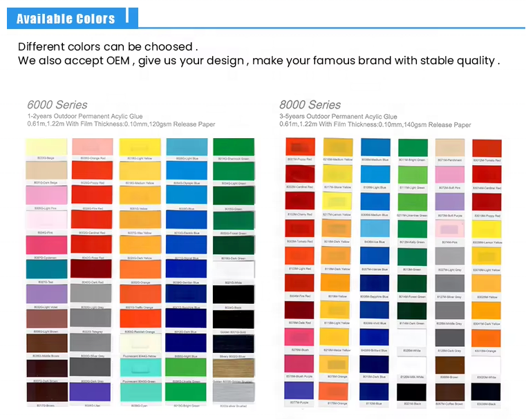Select the 8064G-Olympic Blue swatch

[187, 171]
